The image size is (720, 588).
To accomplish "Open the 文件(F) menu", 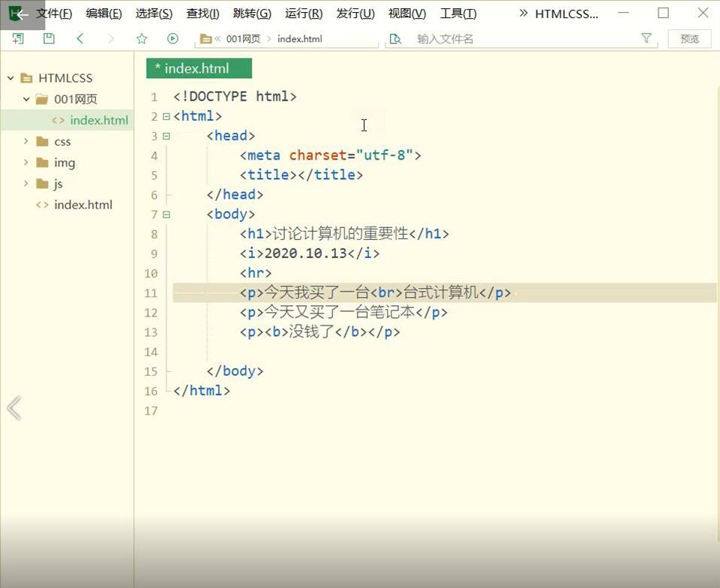I will pyautogui.click(x=54, y=13).
